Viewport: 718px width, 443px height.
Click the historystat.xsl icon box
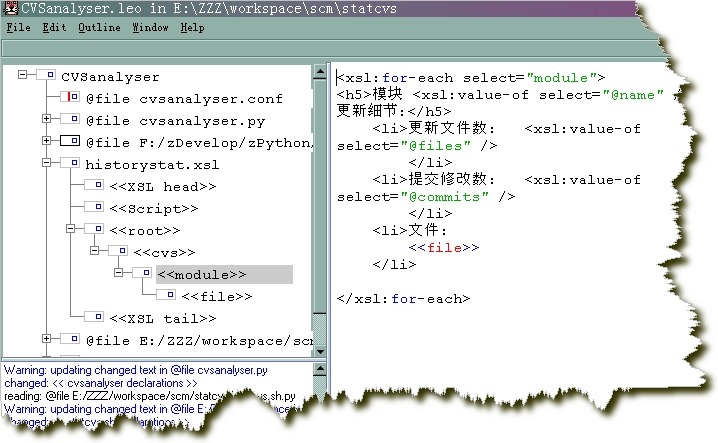(70, 162)
